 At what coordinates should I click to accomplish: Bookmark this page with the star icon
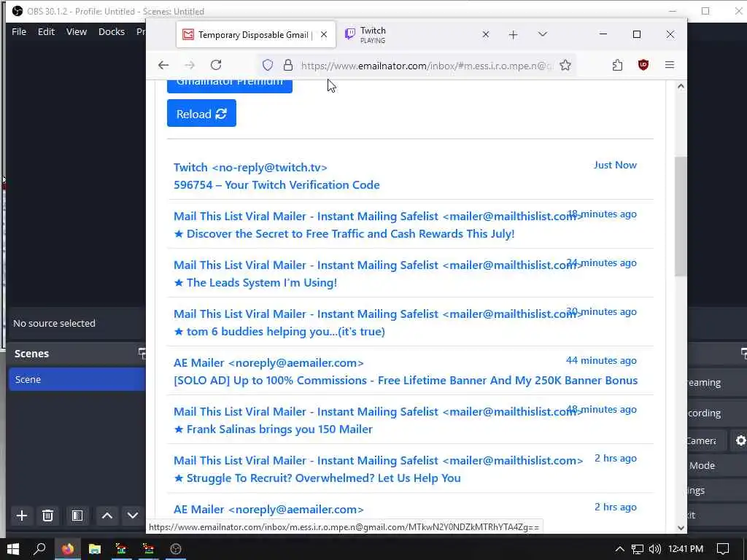point(565,65)
